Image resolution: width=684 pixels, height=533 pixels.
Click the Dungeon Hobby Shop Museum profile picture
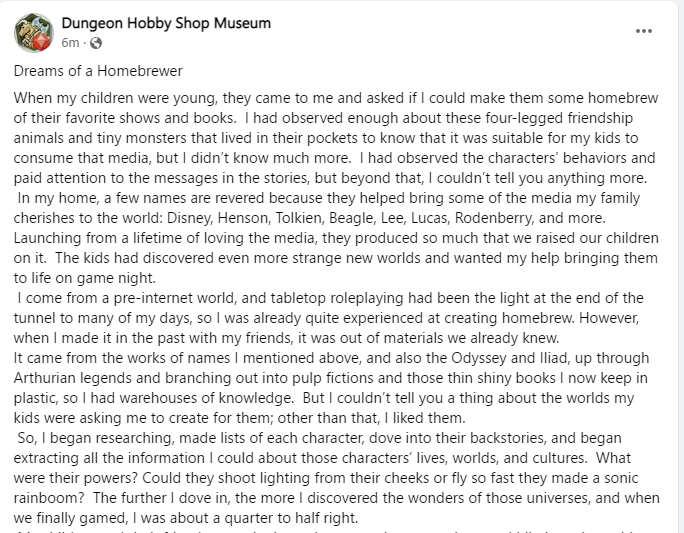click(x=33, y=32)
